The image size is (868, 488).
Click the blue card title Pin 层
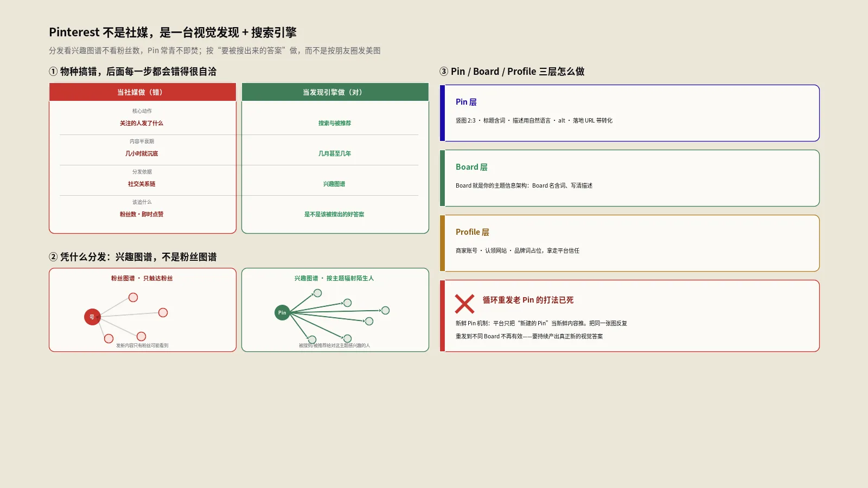point(466,102)
